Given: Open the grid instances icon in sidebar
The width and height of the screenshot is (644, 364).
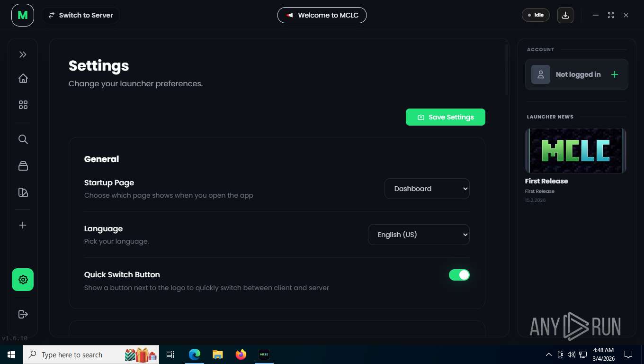Looking at the screenshot, I should [x=23, y=105].
